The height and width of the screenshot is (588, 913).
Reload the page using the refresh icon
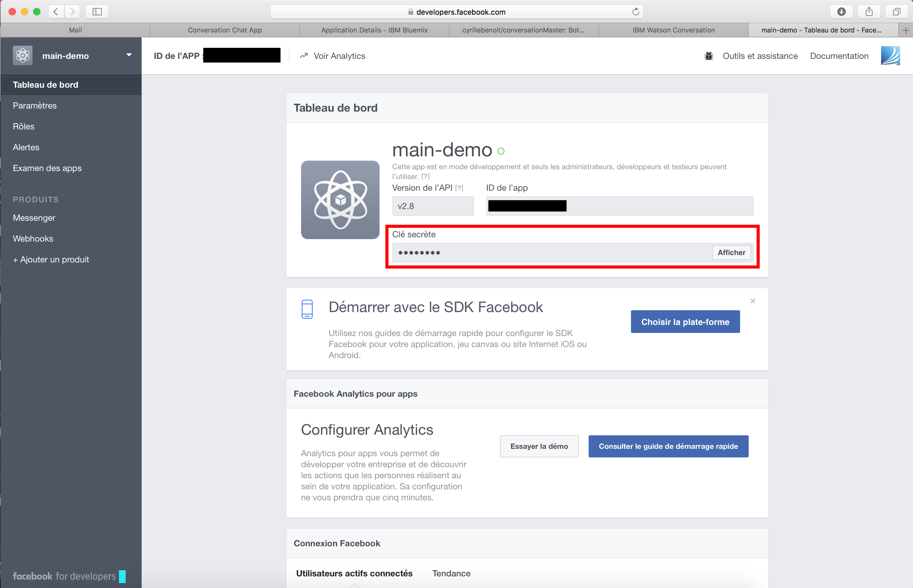coord(636,11)
